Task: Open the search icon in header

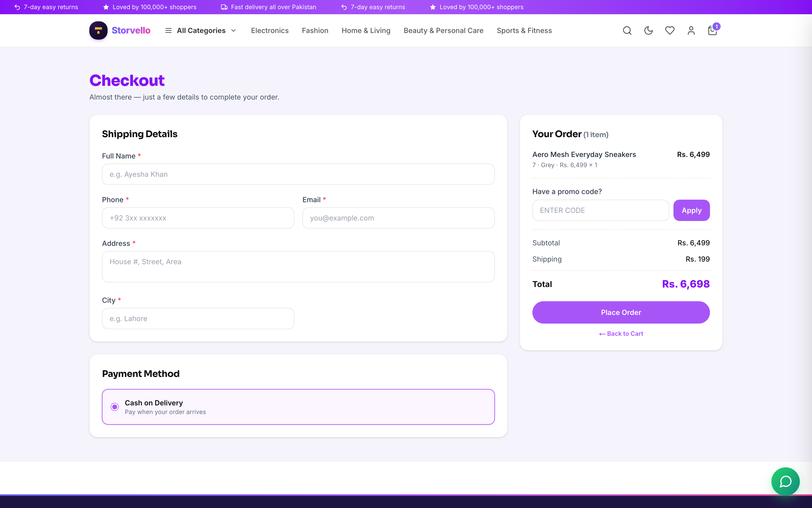Action: [x=627, y=30]
